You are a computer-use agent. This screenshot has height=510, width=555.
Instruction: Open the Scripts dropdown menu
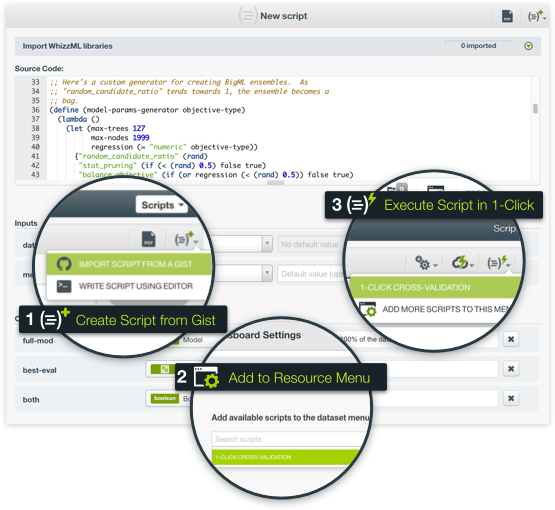pyautogui.click(x=162, y=205)
